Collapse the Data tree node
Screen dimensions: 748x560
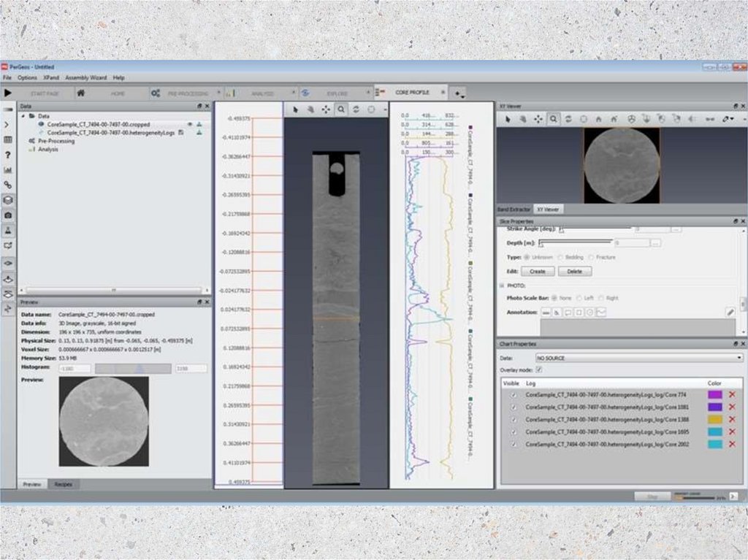23,115
